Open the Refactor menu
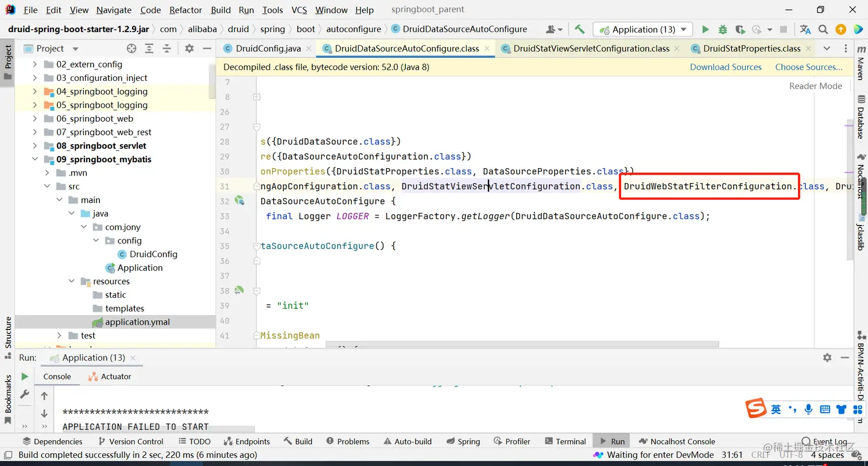868x466 pixels. coord(186,10)
